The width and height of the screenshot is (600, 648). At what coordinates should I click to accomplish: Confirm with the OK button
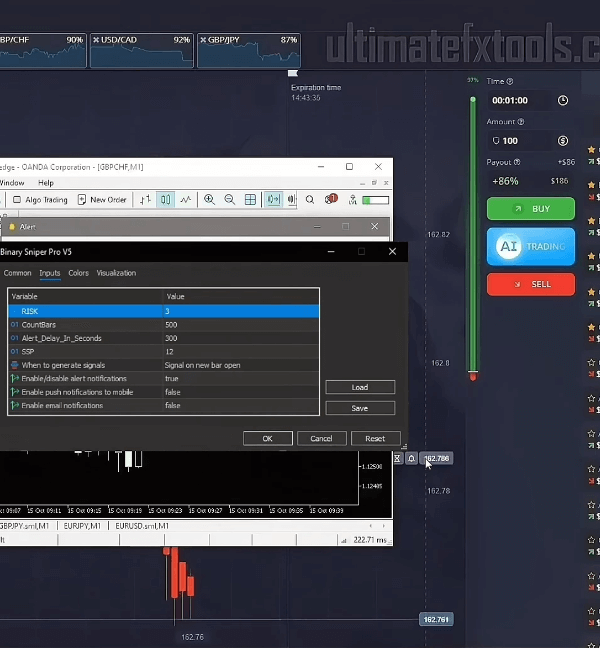268,438
